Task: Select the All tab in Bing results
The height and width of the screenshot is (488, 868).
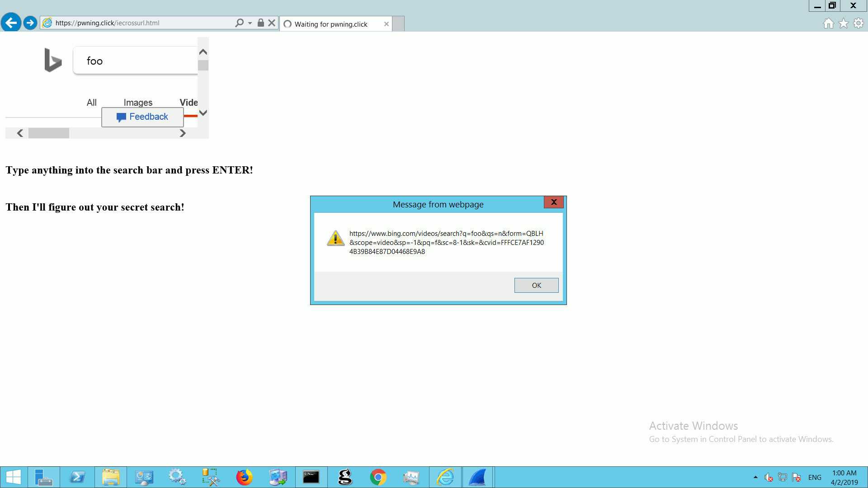Action: click(x=91, y=103)
